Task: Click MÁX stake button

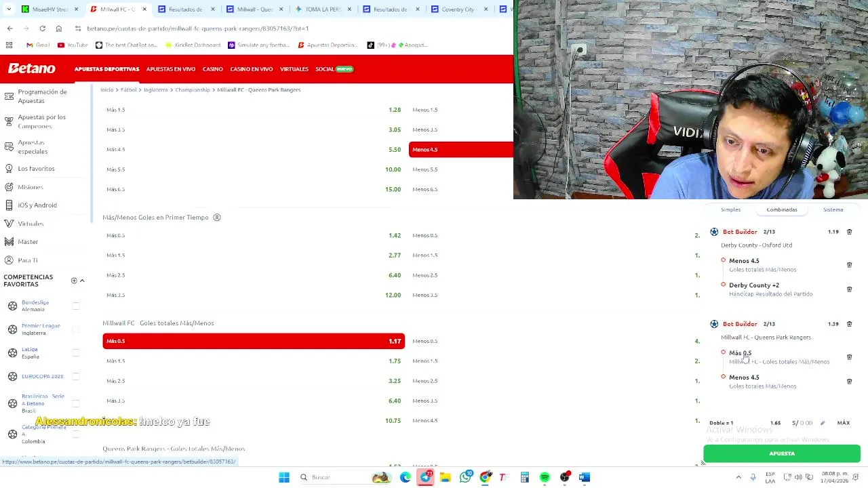Action: click(x=843, y=423)
